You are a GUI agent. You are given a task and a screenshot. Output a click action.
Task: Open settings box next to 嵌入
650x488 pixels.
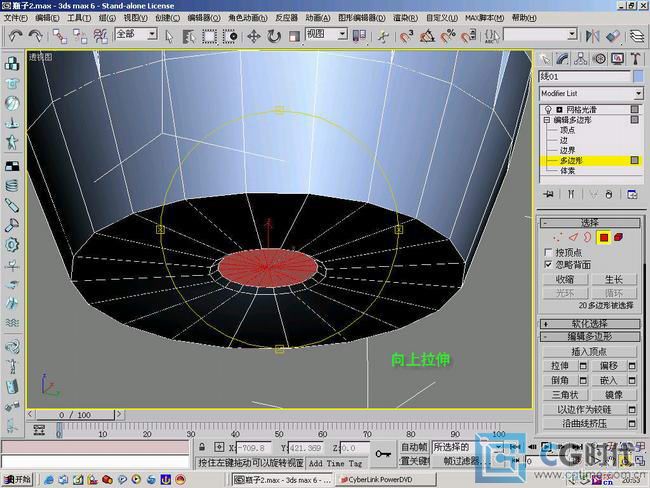click(x=632, y=380)
